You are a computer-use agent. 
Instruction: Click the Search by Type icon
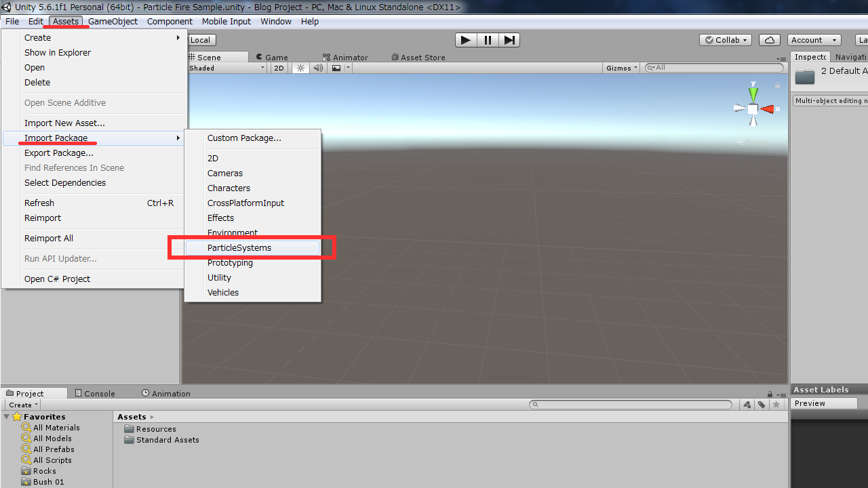tap(747, 405)
